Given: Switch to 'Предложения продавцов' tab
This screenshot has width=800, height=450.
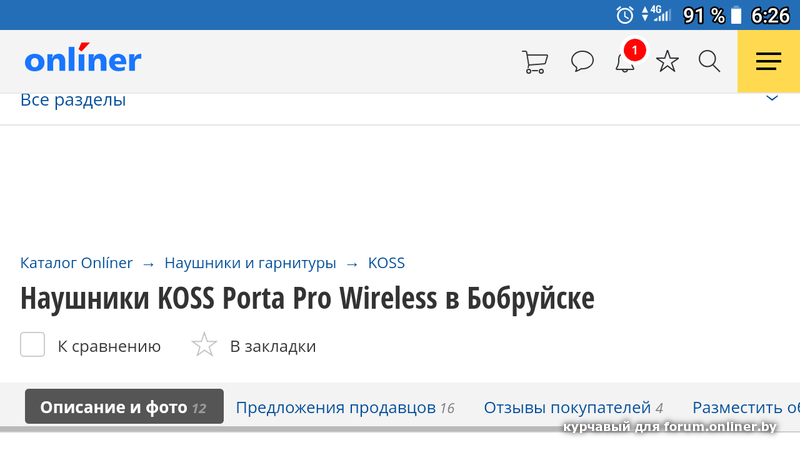Looking at the screenshot, I should pyautogui.click(x=345, y=407).
